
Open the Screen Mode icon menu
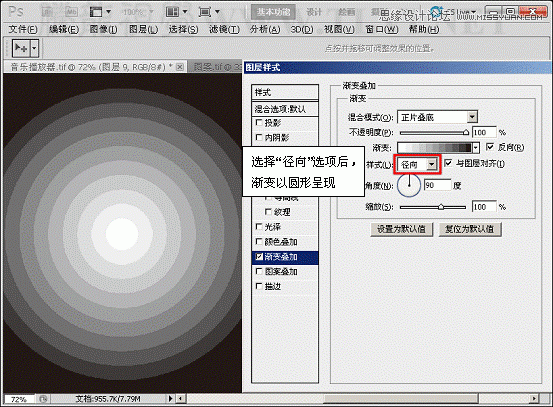click(x=209, y=12)
